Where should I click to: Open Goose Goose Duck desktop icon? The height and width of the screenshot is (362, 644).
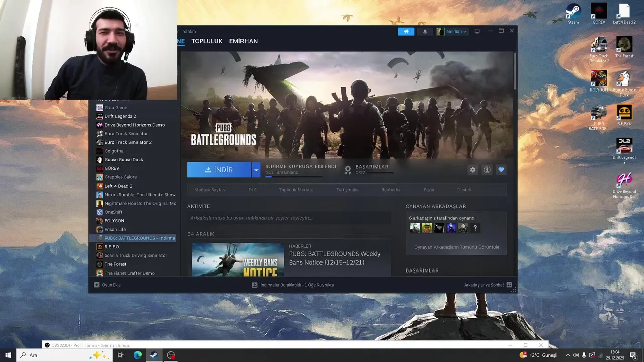coord(624,83)
